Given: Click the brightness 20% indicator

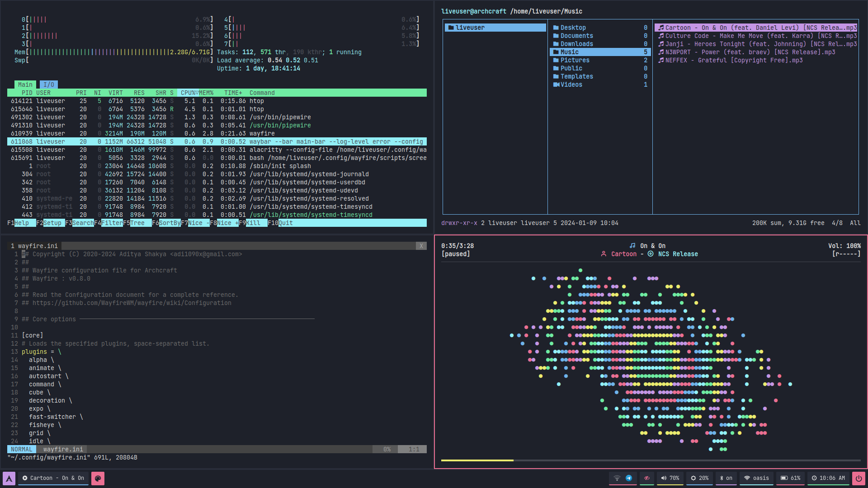Looking at the screenshot, I should click(699, 478).
